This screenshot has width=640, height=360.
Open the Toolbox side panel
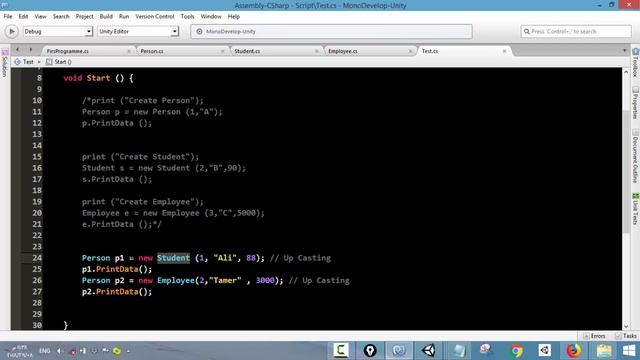click(x=636, y=63)
